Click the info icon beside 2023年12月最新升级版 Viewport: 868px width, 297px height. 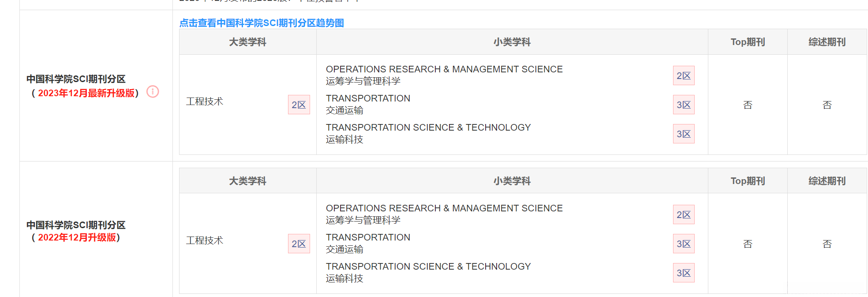pos(153,92)
